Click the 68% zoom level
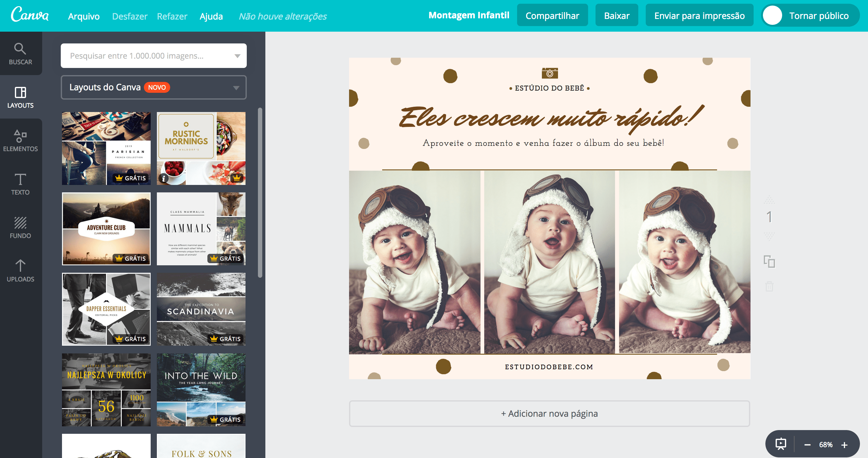 [x=826, y=445]
